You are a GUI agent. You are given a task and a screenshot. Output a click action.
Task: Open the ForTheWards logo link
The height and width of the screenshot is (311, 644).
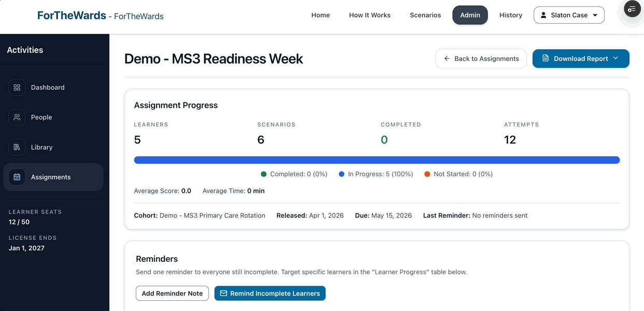click(x=72, y=15)
